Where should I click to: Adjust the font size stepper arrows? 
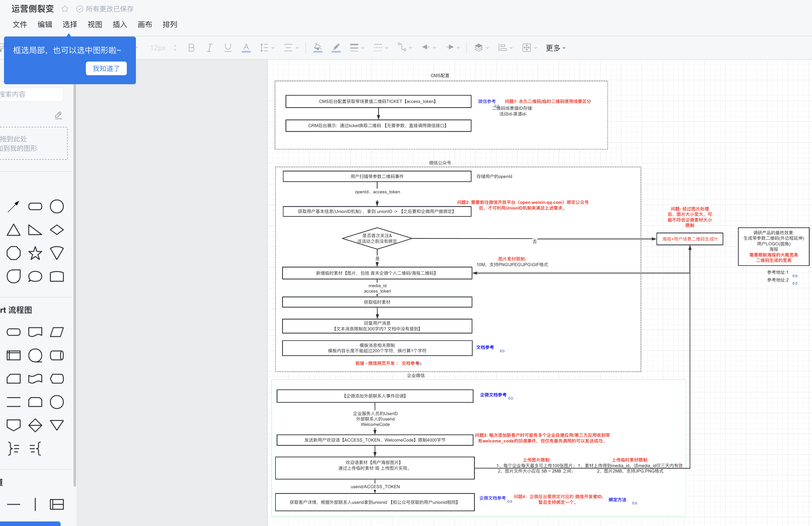coord(175,48)
